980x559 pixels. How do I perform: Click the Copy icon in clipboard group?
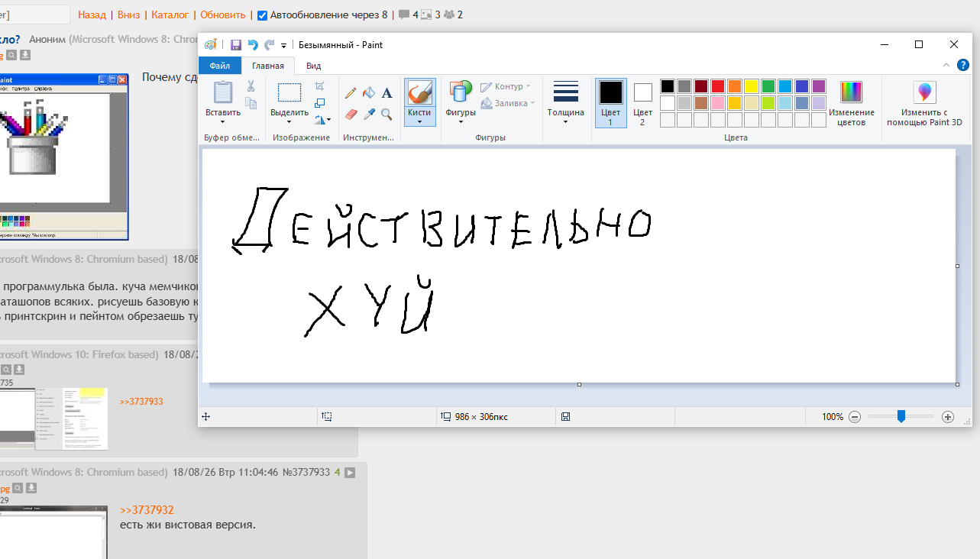tap(251, 102)
